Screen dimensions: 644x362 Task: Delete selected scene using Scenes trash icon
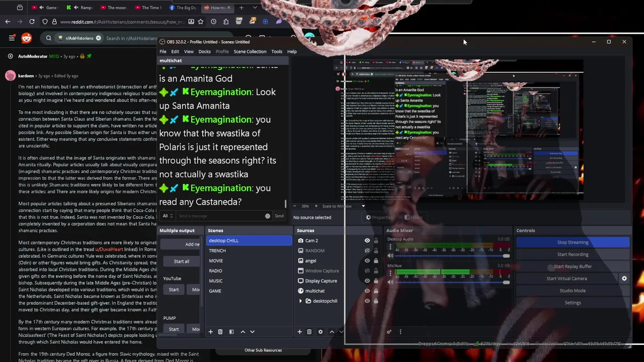220,332
